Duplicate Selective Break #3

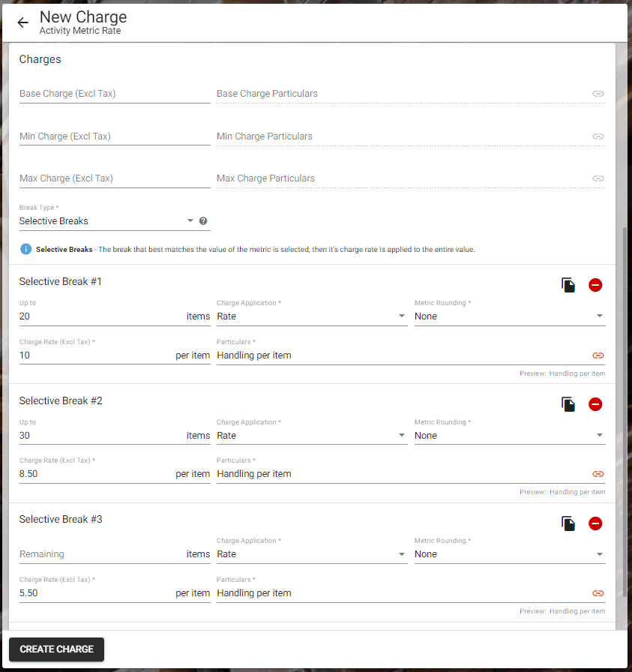coord(568,523)
